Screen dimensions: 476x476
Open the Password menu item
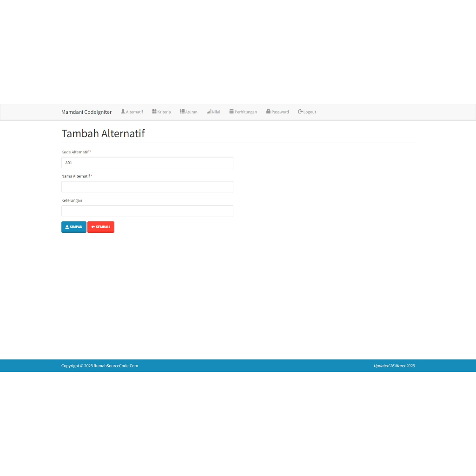tap(278, 112)
